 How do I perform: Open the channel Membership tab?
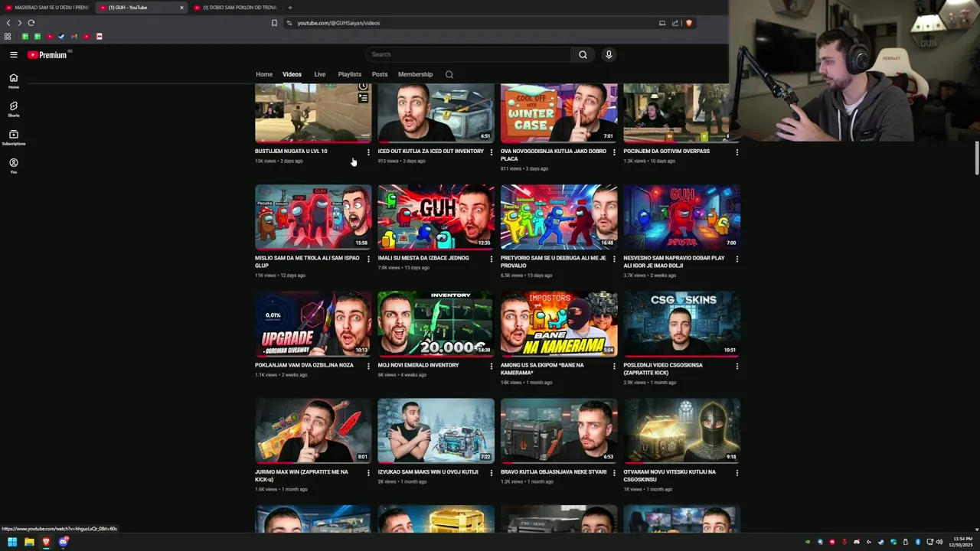[415, 74]
